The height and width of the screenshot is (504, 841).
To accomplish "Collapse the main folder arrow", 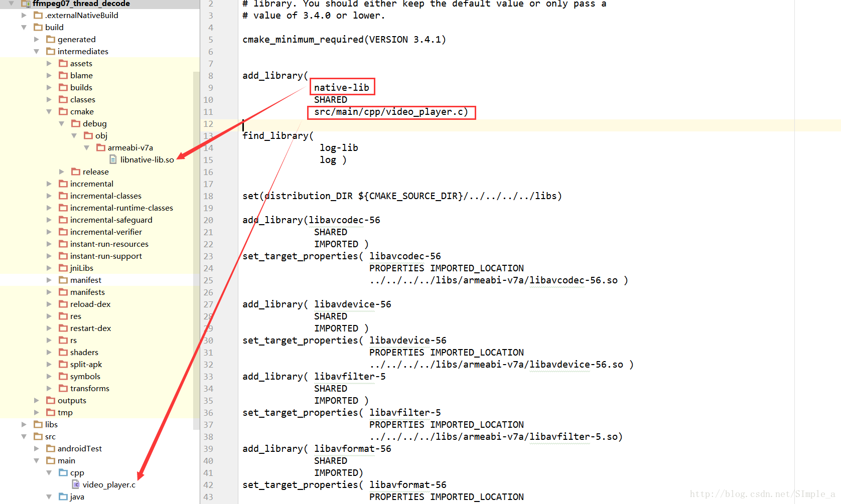I will tap(37, 460).
